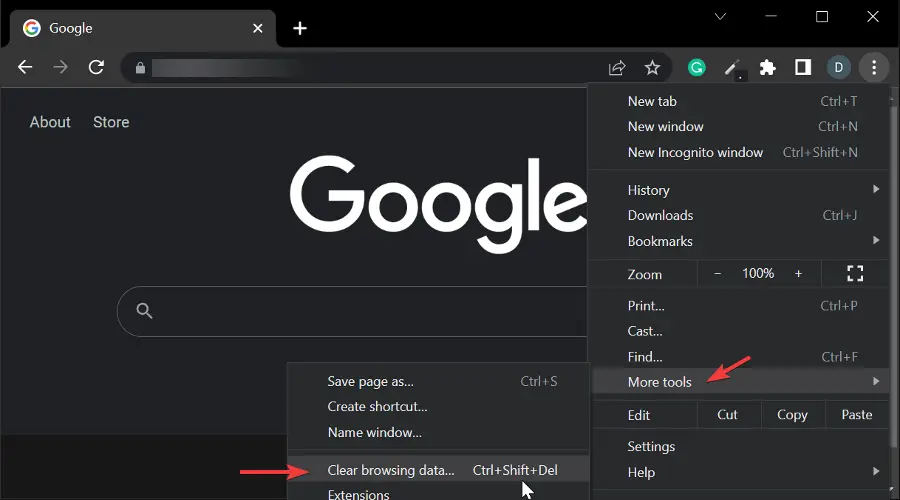Expand the Help submenu arrow

[x=876, y=471]
